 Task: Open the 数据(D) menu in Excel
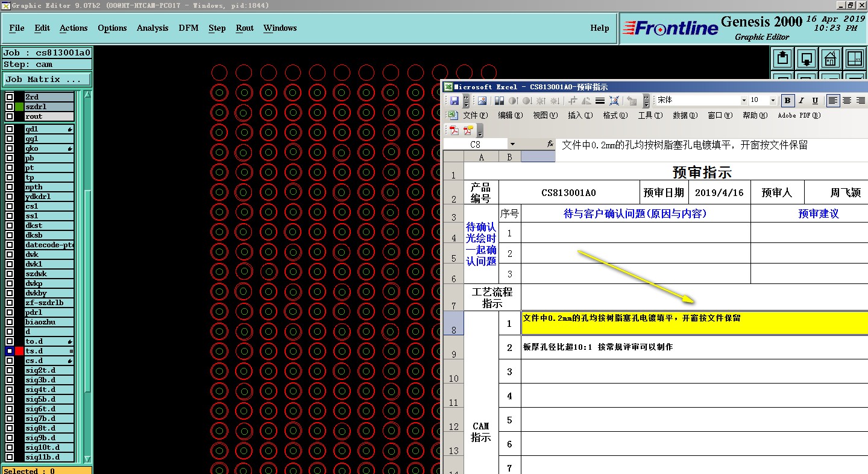685,115
